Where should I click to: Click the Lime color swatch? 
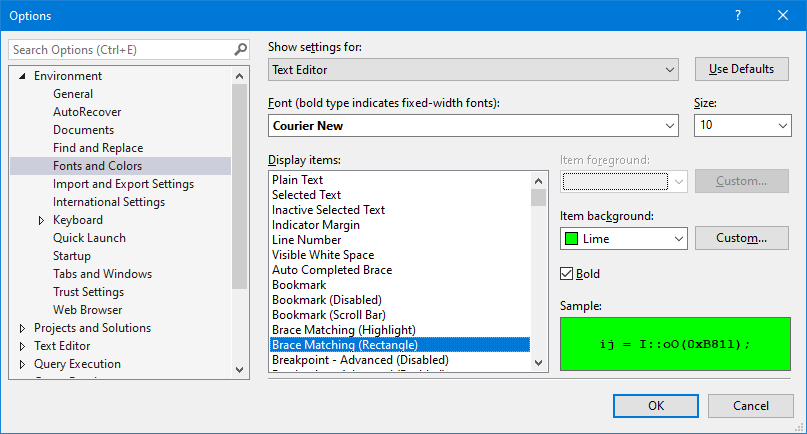[x=571, y=239]
